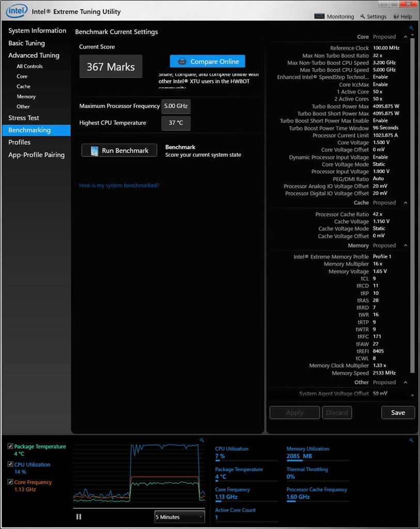Click wrench icon above the monitor readouts panel
The image size is (420, 529).
tap(411, 440)
